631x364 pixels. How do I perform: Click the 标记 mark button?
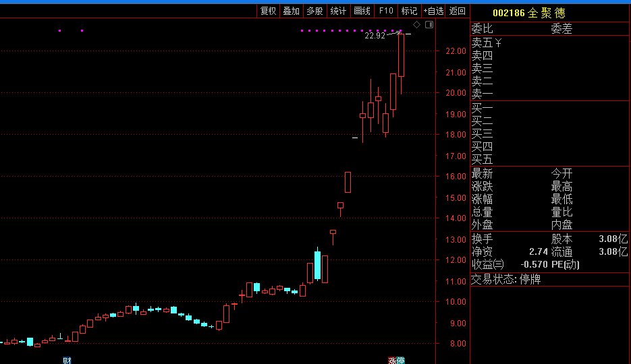tap(409, 11)
